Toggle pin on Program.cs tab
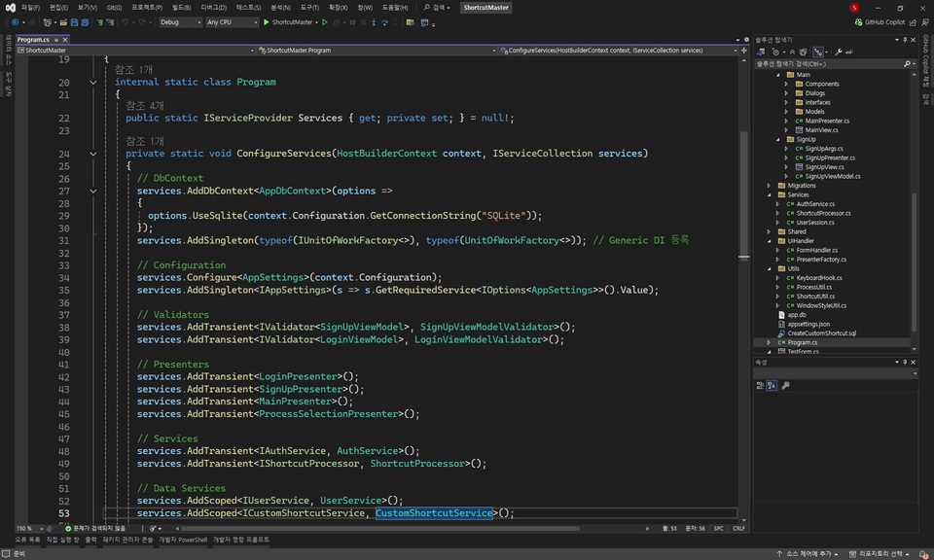Screen dimensions: 934x560 point(56,40)
